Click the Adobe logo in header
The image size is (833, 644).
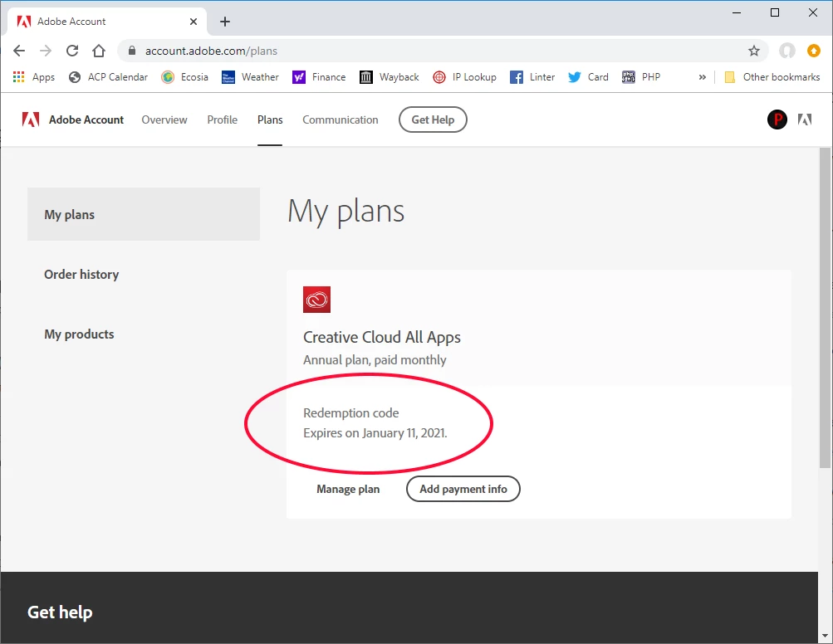(31, 120)
